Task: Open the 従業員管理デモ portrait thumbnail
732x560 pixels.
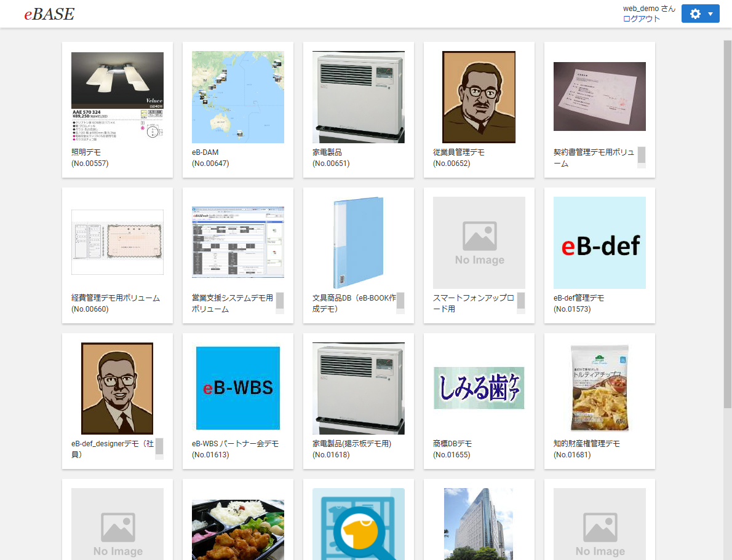Action: click(479, 97)
